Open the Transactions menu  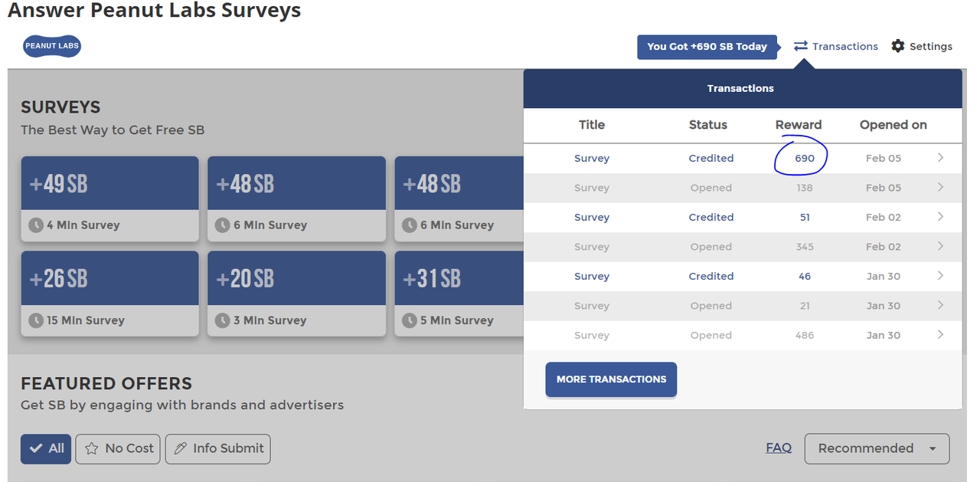coord(835,46)
